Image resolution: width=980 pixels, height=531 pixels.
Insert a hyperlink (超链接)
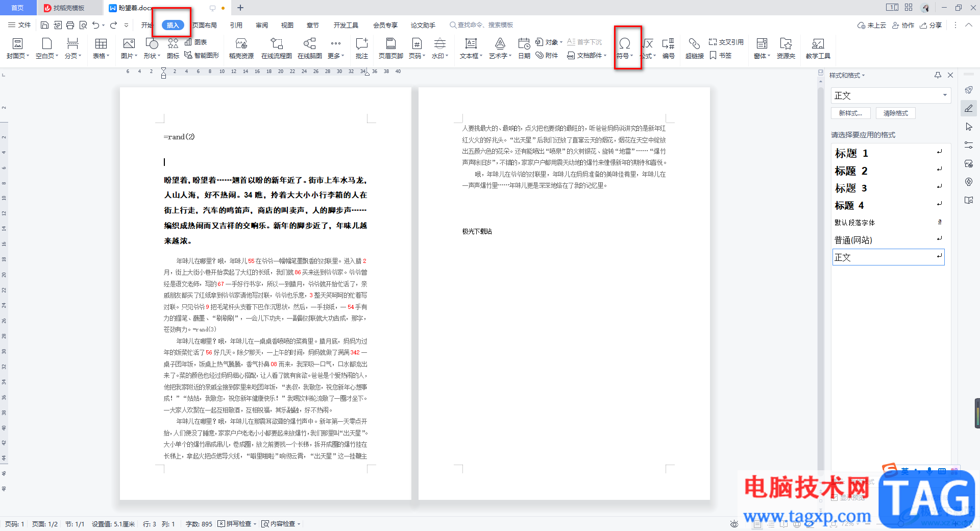(695, 49)
